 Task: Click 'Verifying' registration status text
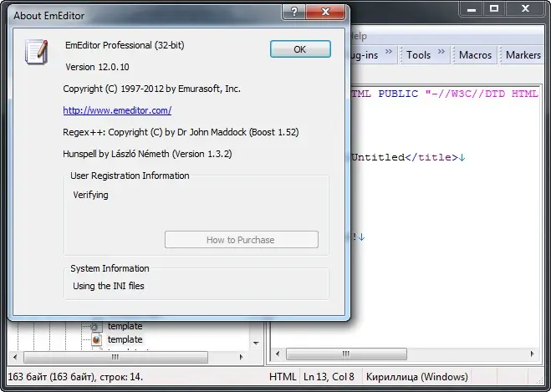pos(90,195)
